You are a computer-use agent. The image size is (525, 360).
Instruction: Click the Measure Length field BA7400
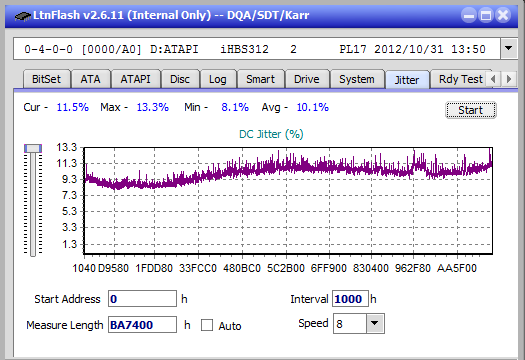click(142, 325)
